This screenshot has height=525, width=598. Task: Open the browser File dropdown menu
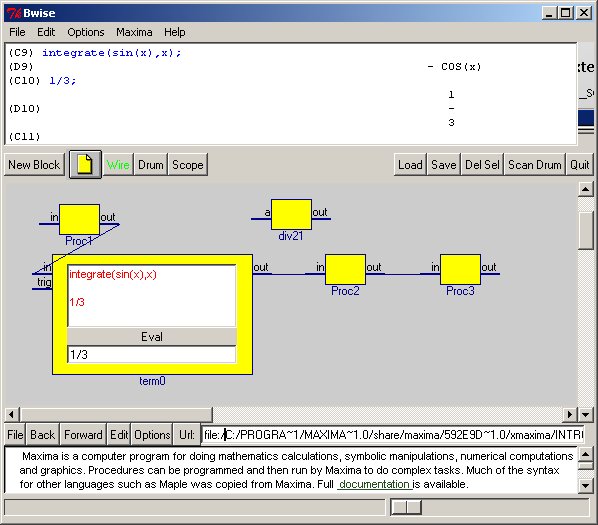coord(15,435)
